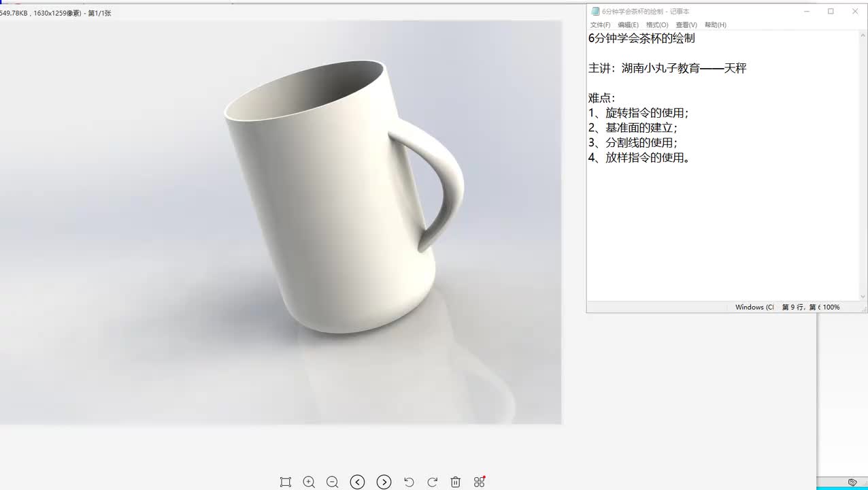Screen dimensions: 868x490
Task: Click line 2、基准面的建立
Action: point(633,128)
